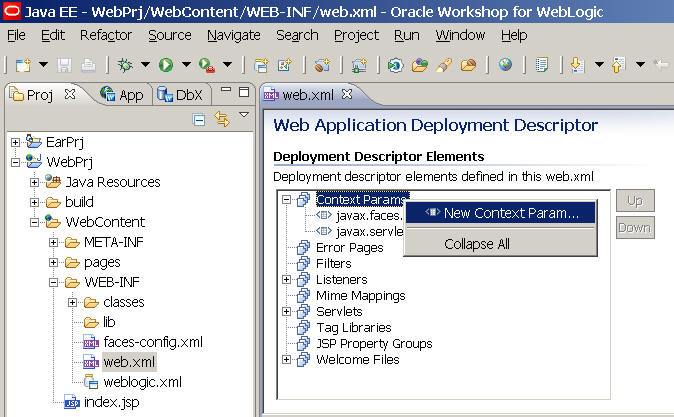Open the Search menu

(297, 35)
